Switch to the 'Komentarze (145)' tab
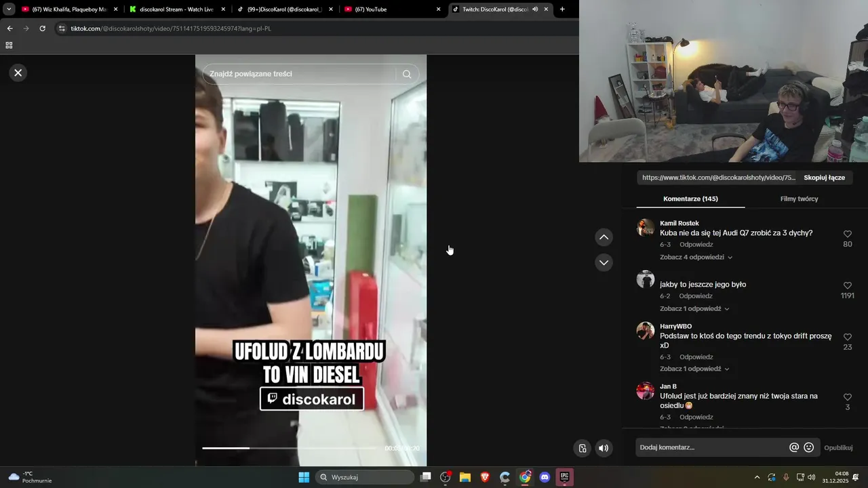Screen dimensions: 868x488 pyautogui.click(x=690, y=199)
